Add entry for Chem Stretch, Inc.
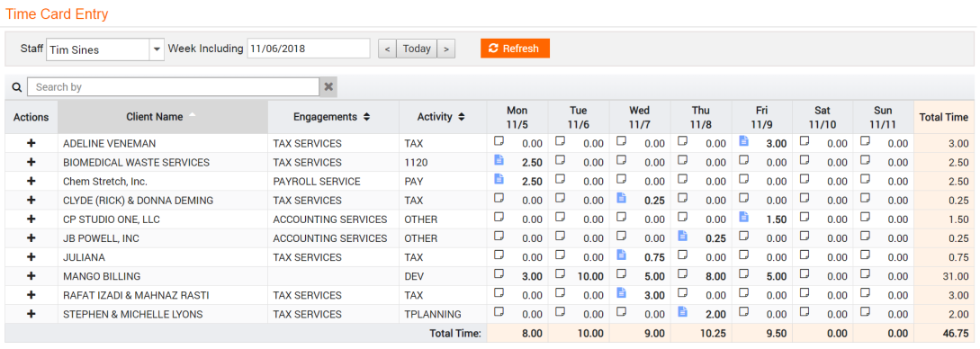 pyautogui.click(x=31, y=182)
